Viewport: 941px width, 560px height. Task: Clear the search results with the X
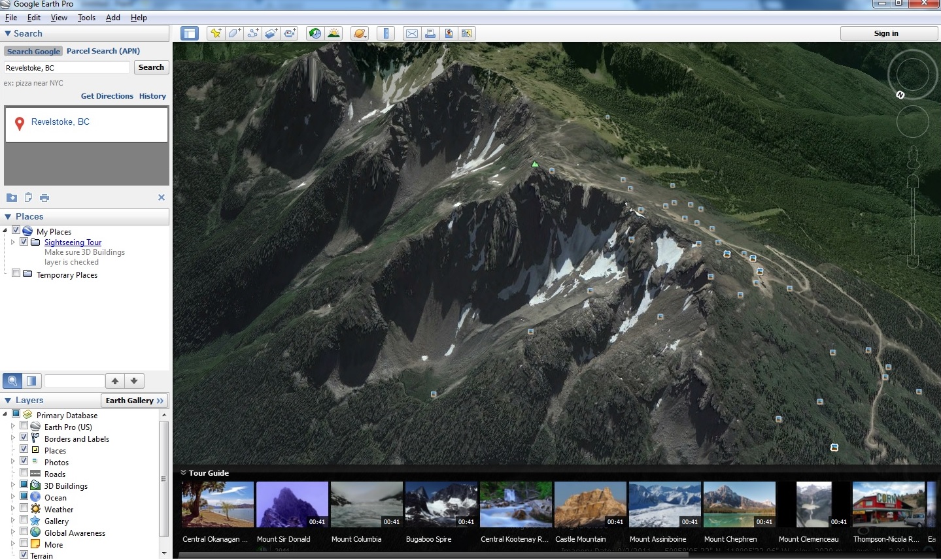(x=162, y=197)
